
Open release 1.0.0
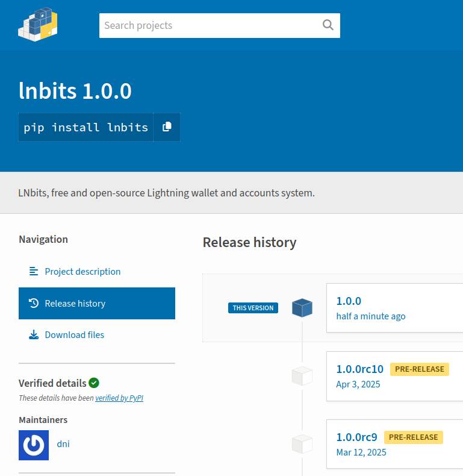tap(349, 301)
